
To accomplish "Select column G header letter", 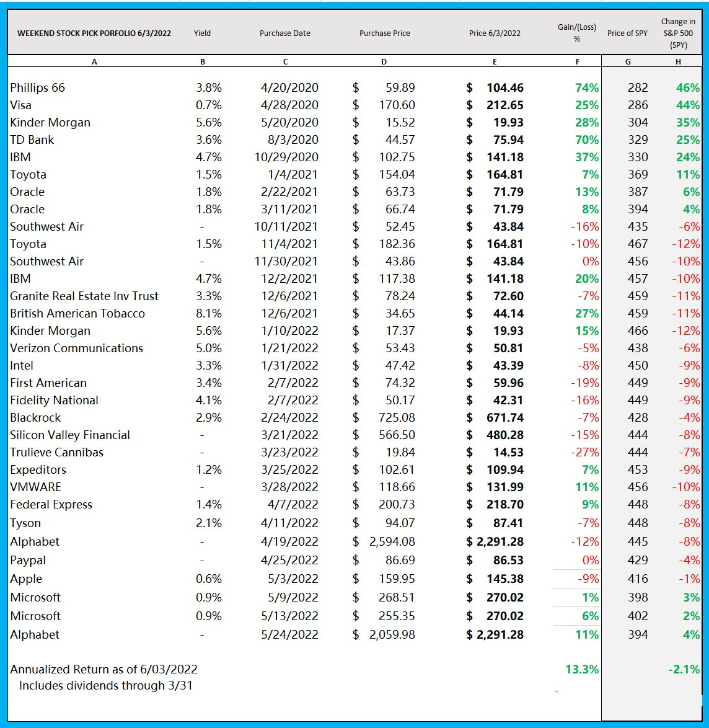I will [x=628, y=62].
